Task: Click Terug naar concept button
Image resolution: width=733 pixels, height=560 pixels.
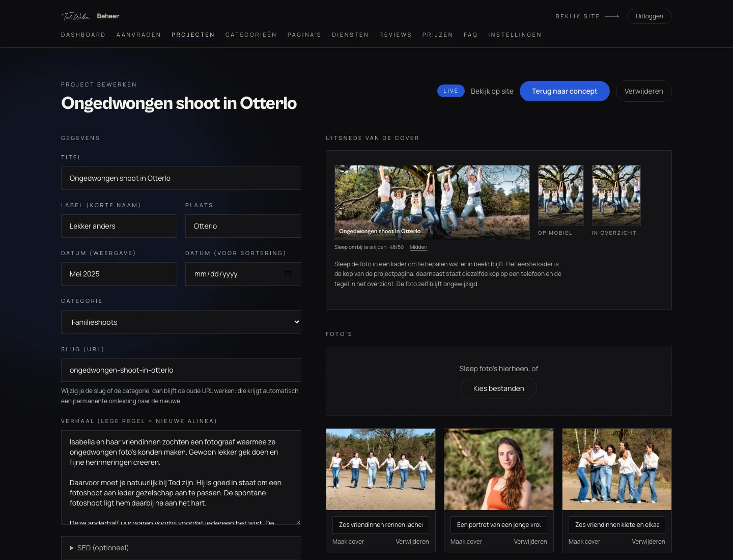Action: (565, 91)
